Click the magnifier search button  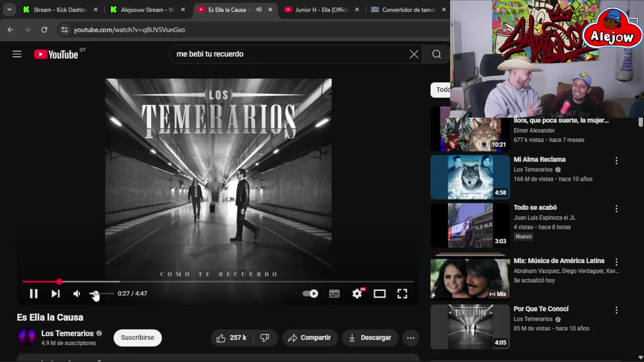437,54
